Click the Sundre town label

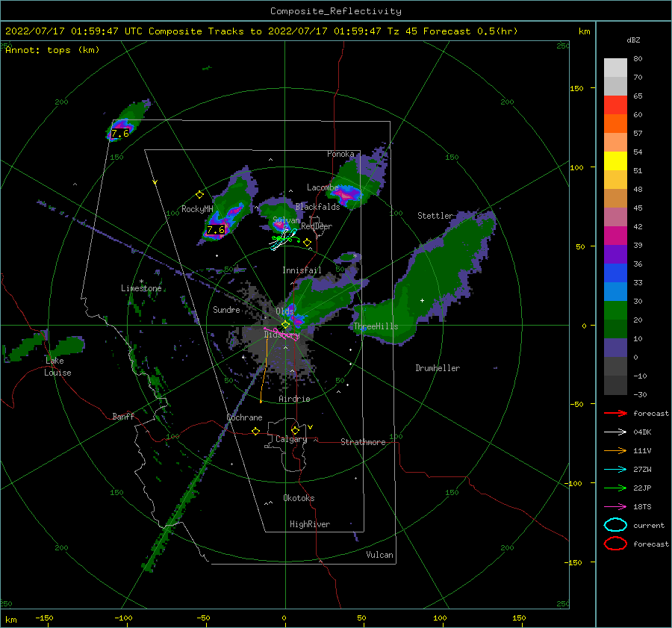(226, 309)
